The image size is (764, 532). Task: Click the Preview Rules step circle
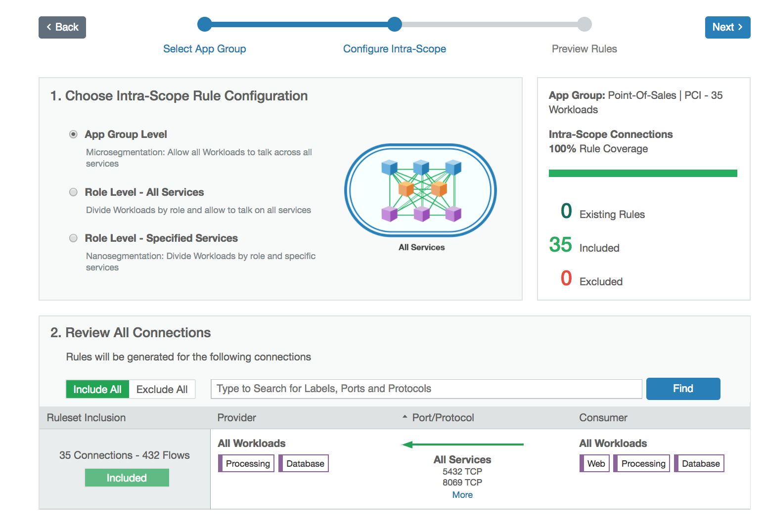(x=584, y=24)
